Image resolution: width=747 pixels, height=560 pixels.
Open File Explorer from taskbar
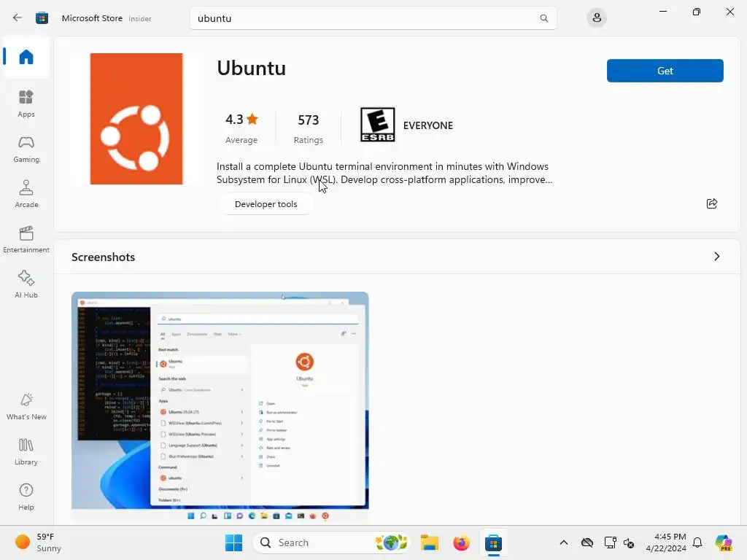coord(429,542)
